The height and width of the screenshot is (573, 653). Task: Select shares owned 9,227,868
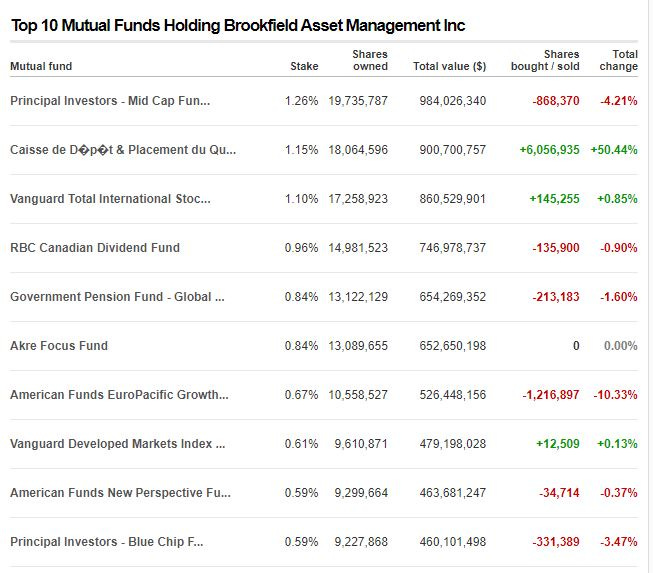point(361,542)
